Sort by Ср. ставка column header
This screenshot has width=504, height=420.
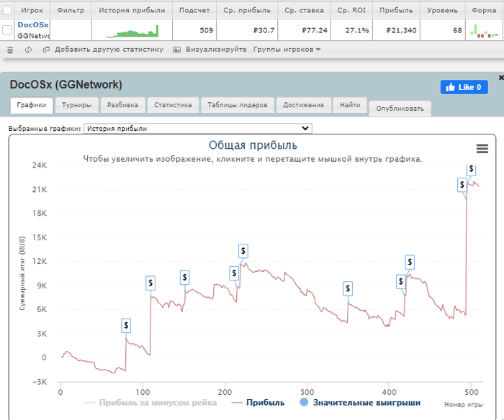[304, 10]
